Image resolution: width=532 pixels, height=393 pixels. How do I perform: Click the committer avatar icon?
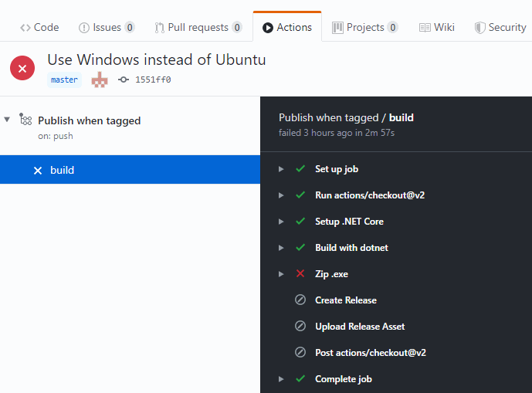point(100,80)
